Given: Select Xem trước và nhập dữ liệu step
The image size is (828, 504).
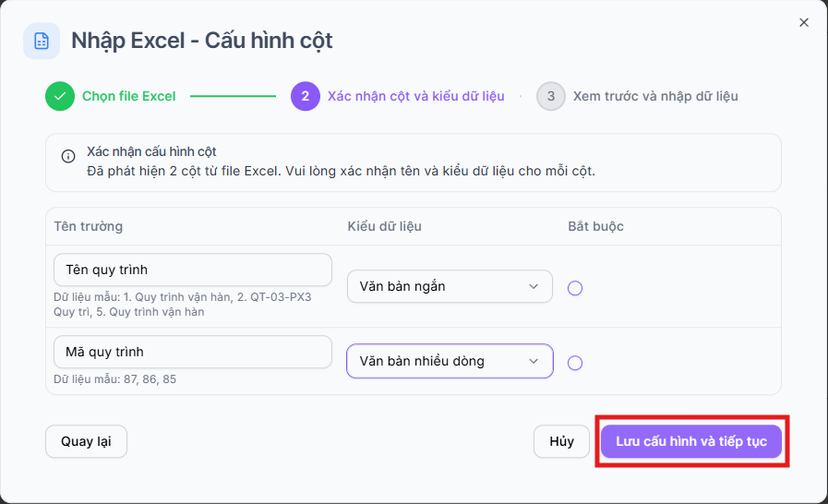Looking at the screenshot, I should [x=656, y=96].
